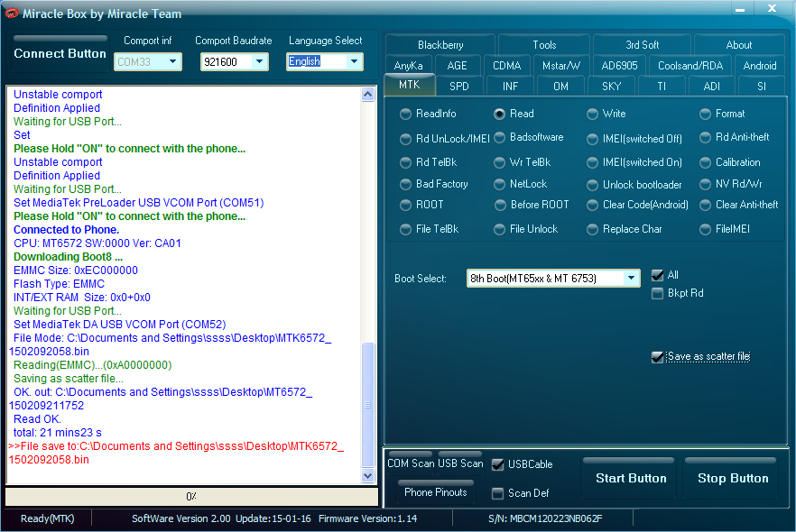This screenshot has height=532, width=796.
Task: Open the 3rd Soft tab
Action: point(643,45)
